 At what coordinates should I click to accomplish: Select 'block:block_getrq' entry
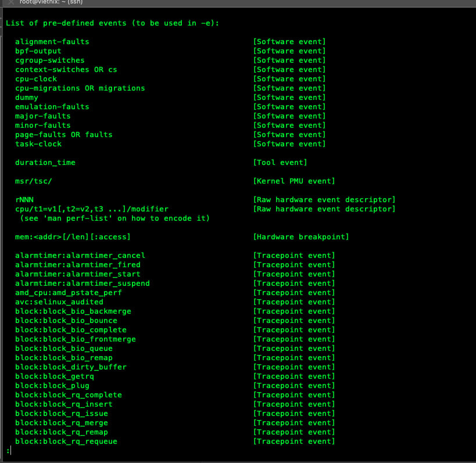(x=55, y=376)
